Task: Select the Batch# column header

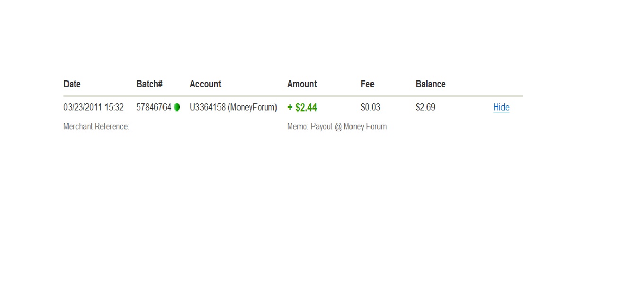Action: point(150,84)
